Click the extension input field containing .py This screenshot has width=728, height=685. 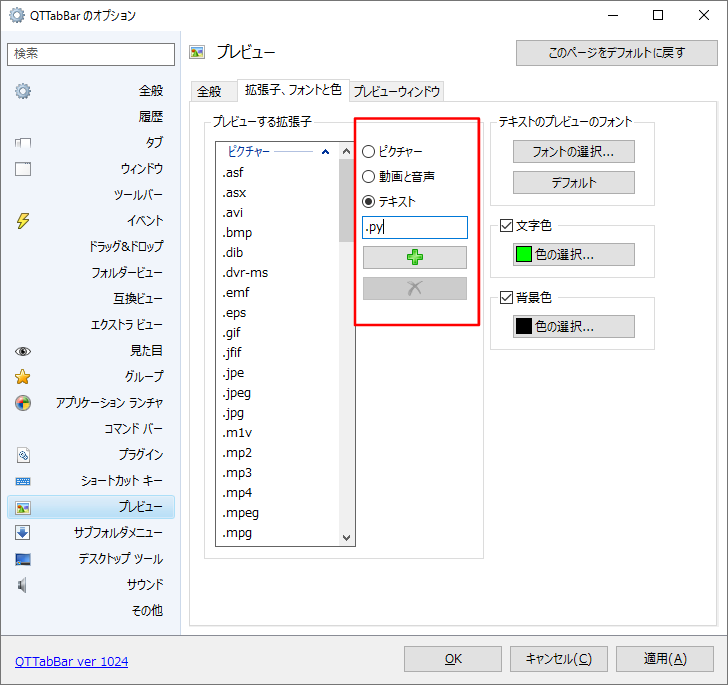pyautogui.click(x=415, y=228)
